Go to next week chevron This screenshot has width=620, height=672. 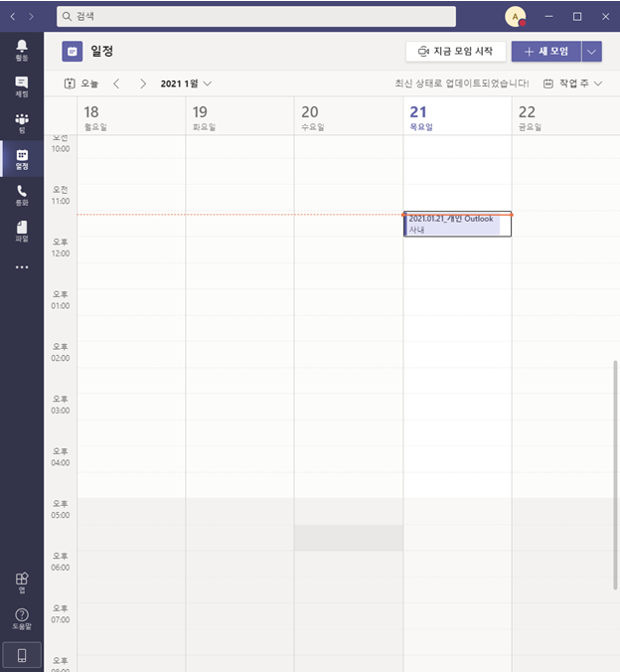coord(143,84)
